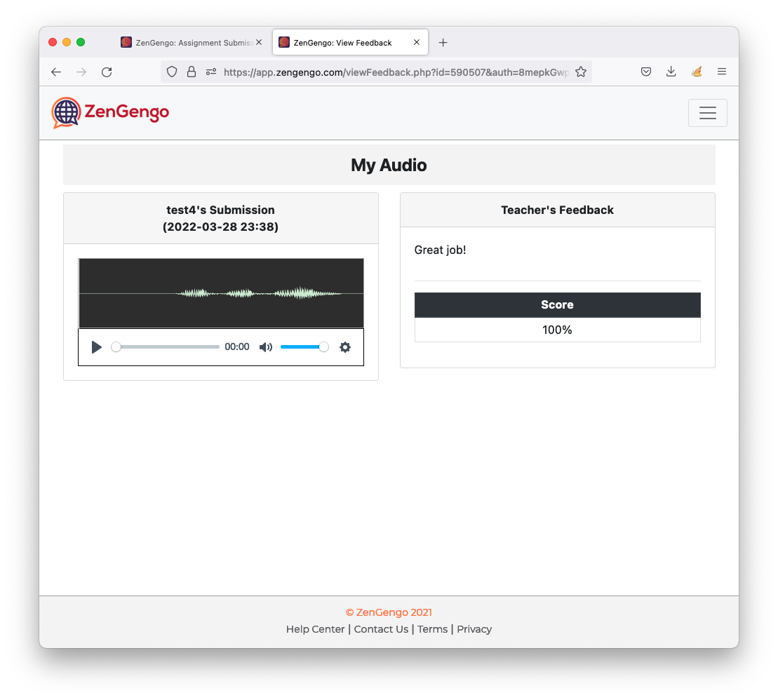Go forward in browser history
The width and height of the screenshot is (778, 700).
(81, 72)
